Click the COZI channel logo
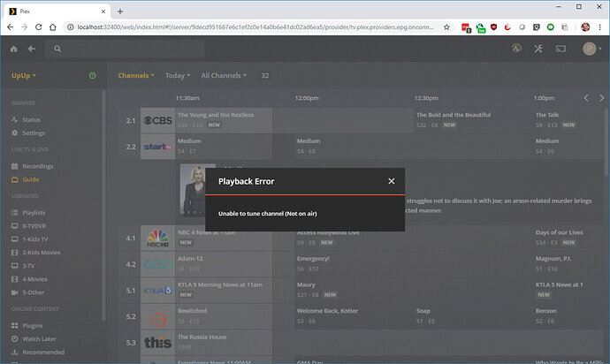 [158, 264]
